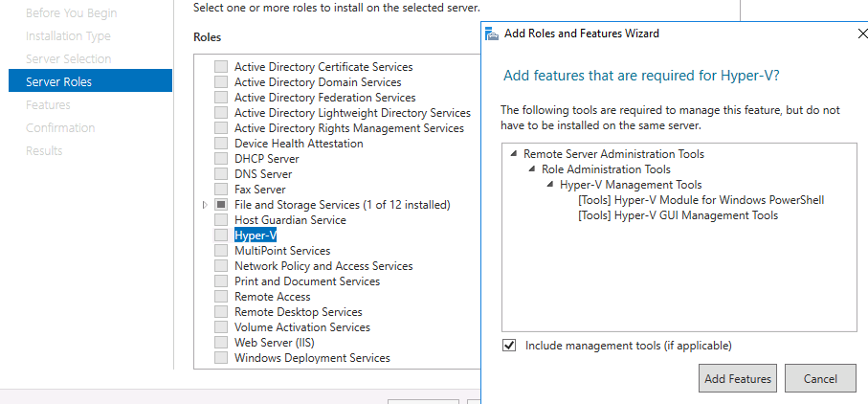Check Remote Desktop Services role box
Screen dimensions: 868x404
coord(221,311)
